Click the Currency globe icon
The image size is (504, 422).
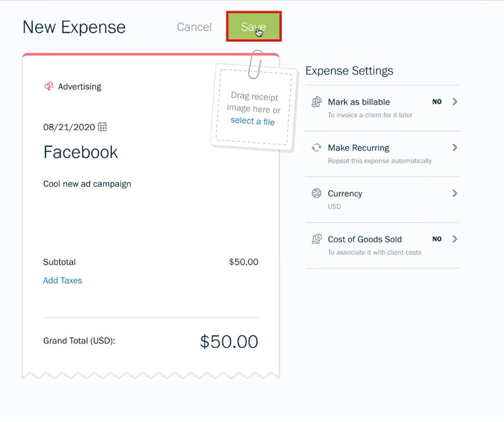(x=317, y=194)
